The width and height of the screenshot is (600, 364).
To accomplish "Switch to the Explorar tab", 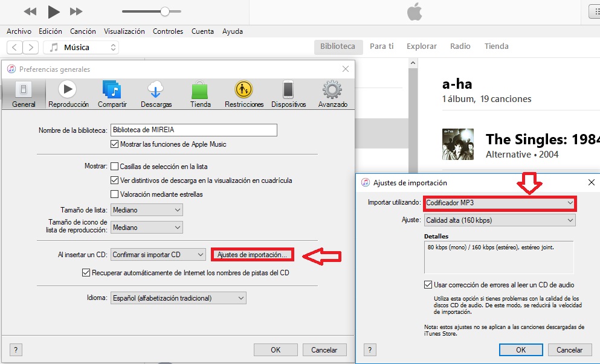I will point(422,46).
